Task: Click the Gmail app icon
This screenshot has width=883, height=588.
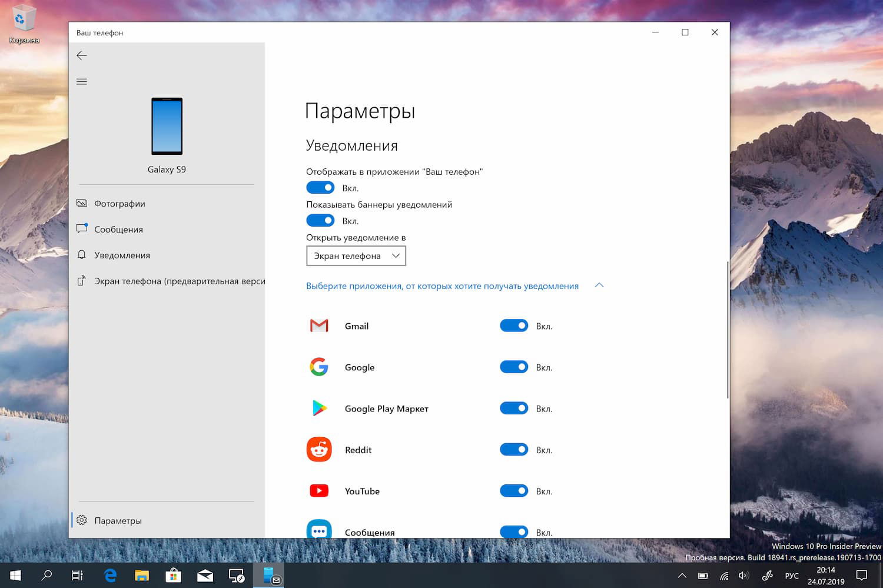Action: [319, 325]
